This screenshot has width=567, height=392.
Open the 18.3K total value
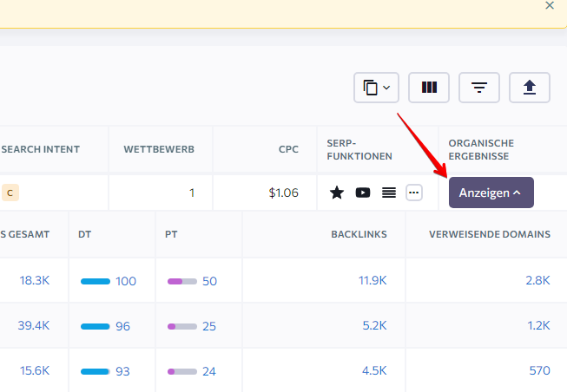coord(35,280)
